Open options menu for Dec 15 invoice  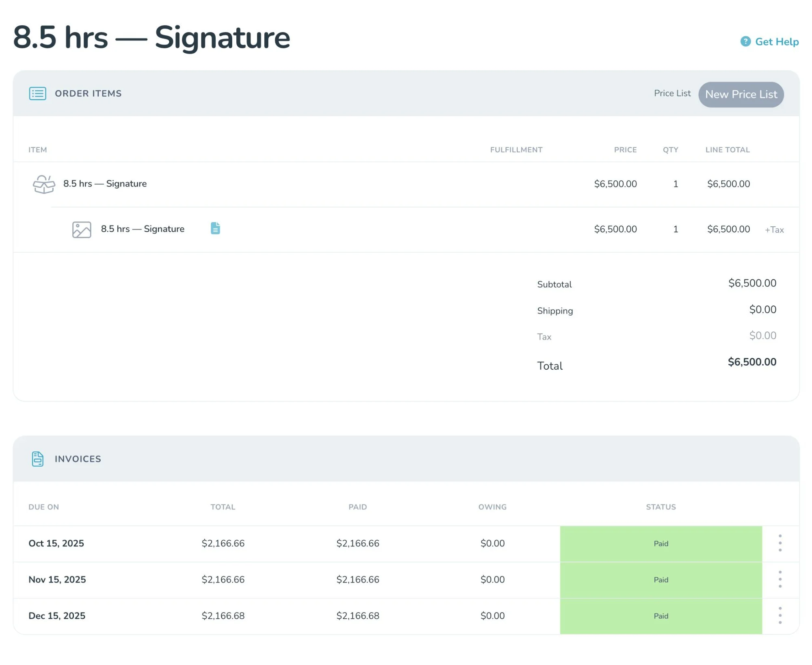[x=780, y=615]
